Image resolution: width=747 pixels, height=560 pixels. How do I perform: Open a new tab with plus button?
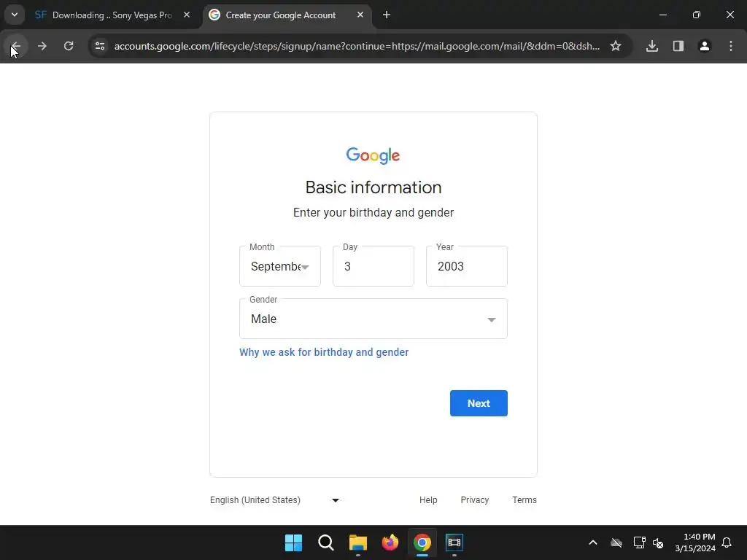click(x=387, y=15)
